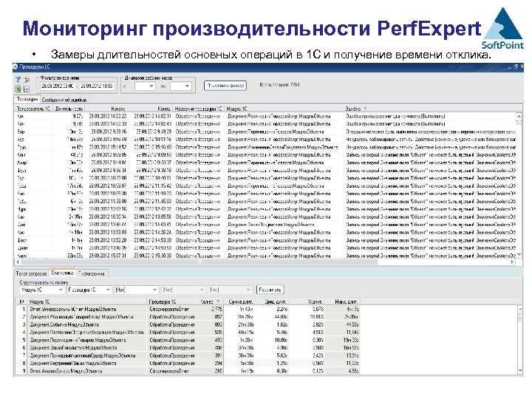The width and height of the screenshot is (532, 399).
Task: Sort by Пользователь 1С column header
Action: (x=33, y=109)
